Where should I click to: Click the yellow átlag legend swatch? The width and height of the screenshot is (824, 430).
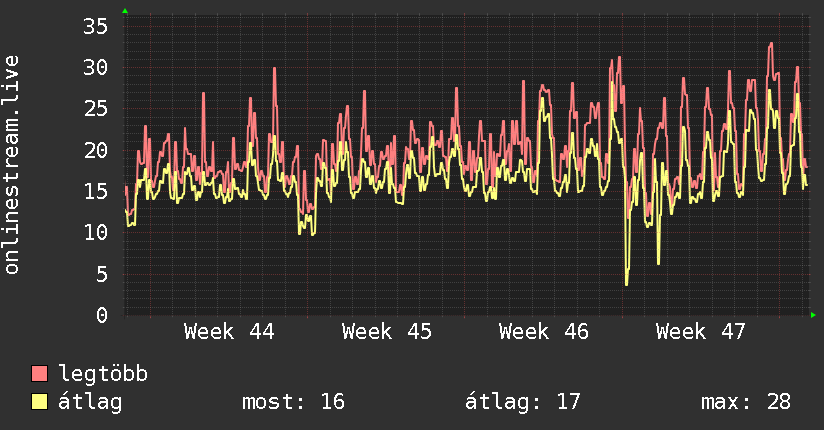pos(39,401)
